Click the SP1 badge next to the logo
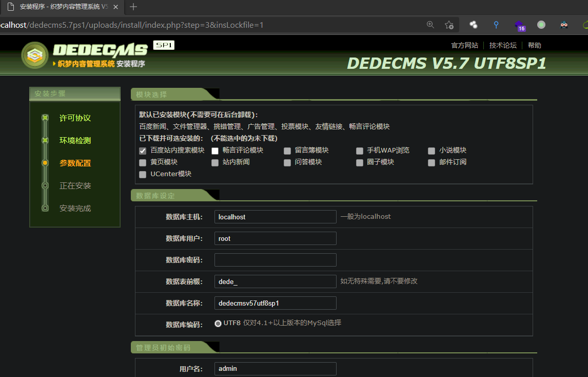588x377 pixels. 164,45
